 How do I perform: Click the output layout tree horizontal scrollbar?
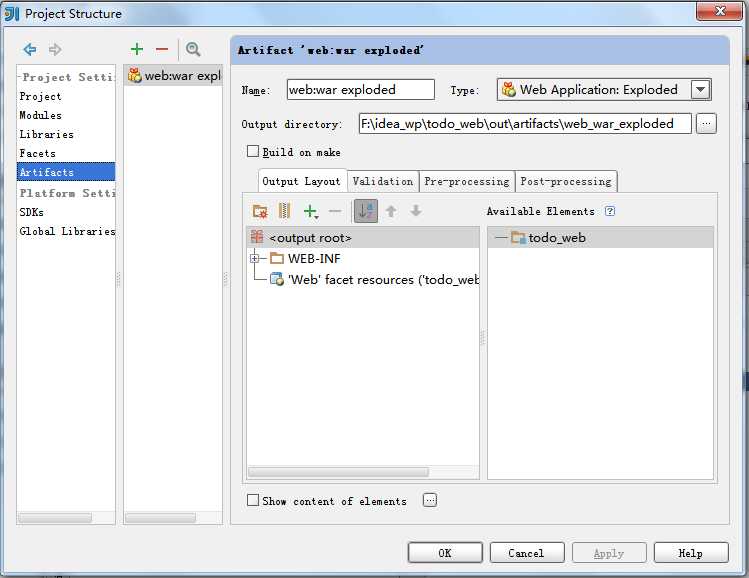[338, 472]
